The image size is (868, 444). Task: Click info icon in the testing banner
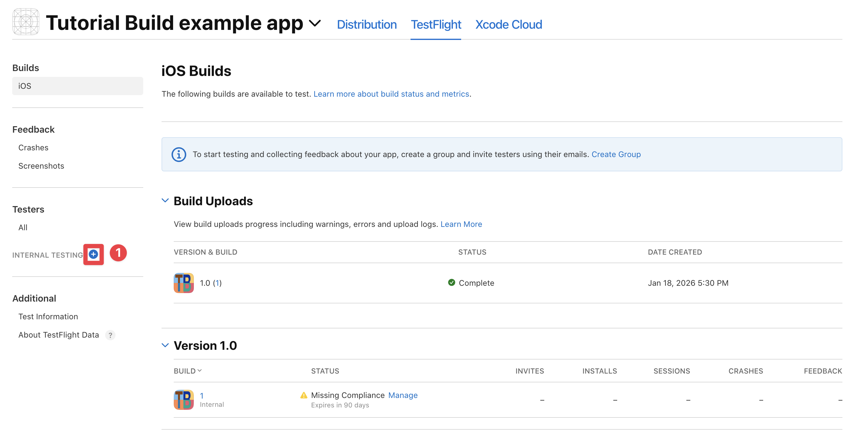(x=179, y=154)
